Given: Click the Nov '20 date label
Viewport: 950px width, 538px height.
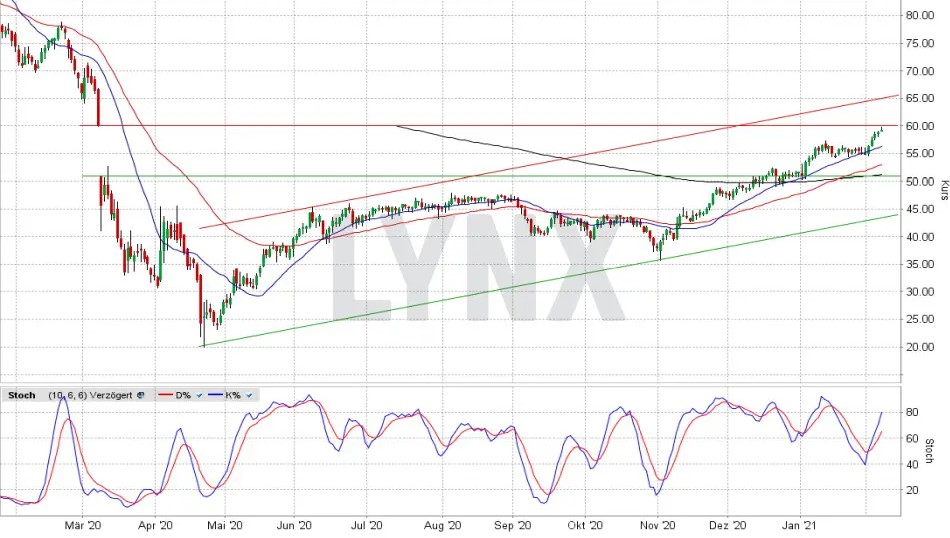Looking at the screenshot, I should tap(658, 525).
